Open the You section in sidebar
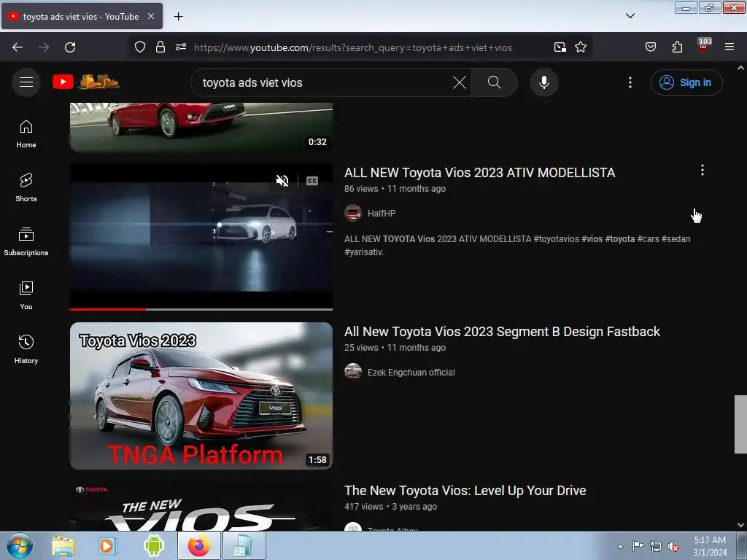The width and height of the screenshot is (747, 560). (x=26, y=296)
